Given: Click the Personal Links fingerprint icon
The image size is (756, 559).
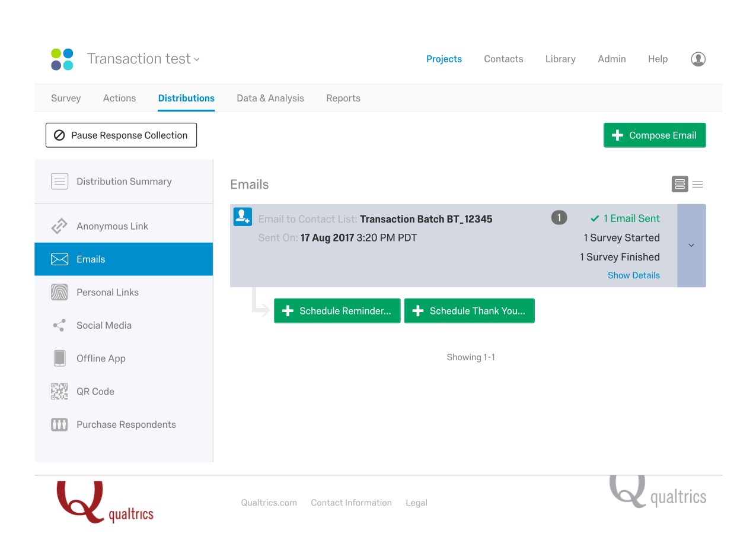Looking at the screenshot, I should [59, 292].
